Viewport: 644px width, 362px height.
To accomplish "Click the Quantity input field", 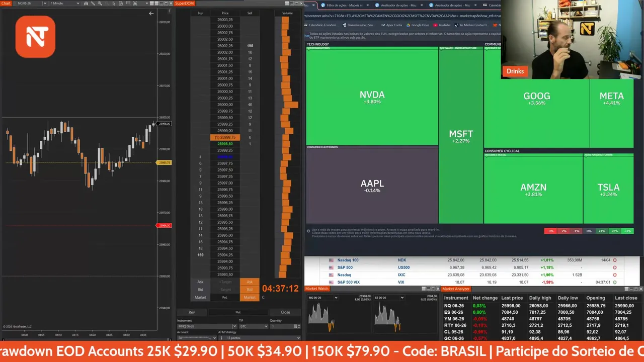I will click(281, 326).
